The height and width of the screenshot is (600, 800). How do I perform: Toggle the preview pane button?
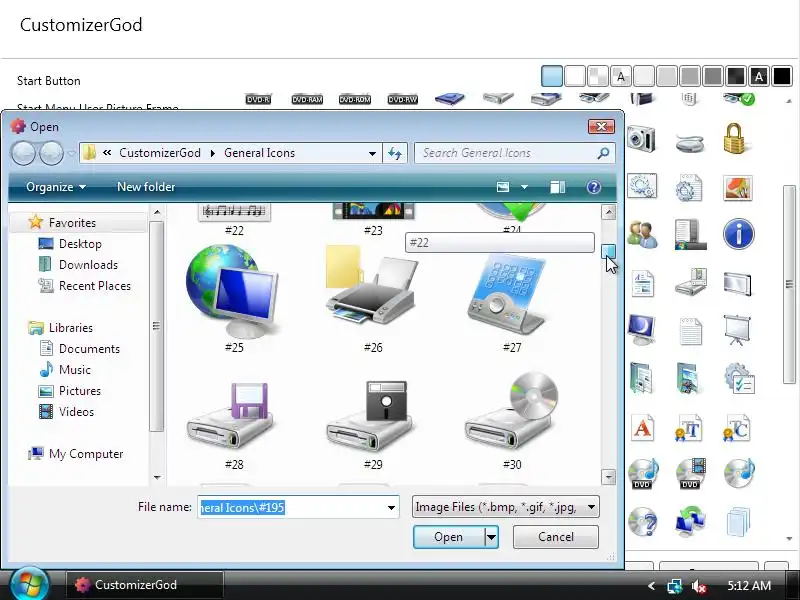point(557,187)
